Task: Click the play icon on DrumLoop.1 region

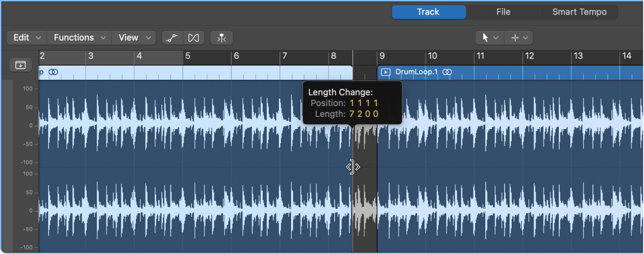Action: 386,72
